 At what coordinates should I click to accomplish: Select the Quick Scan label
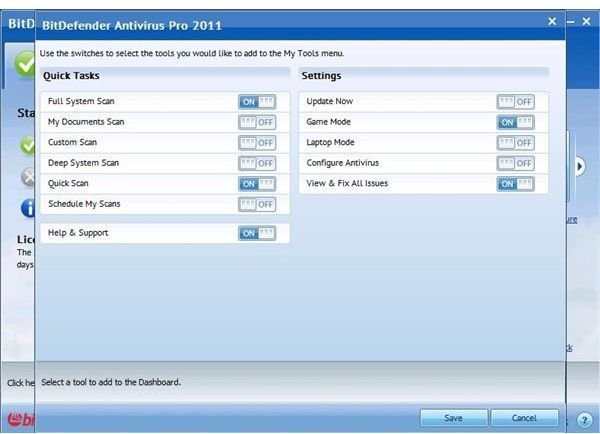68,184
